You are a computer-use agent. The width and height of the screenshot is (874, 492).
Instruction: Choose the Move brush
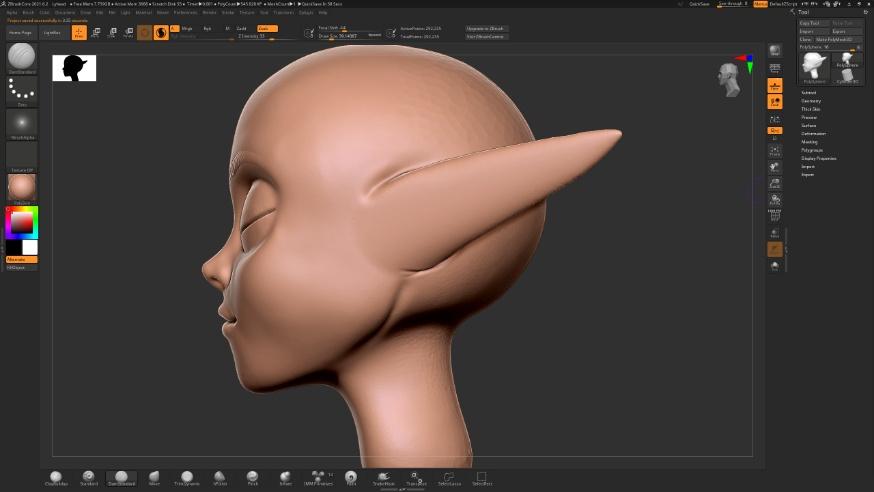tap(154, 478)
